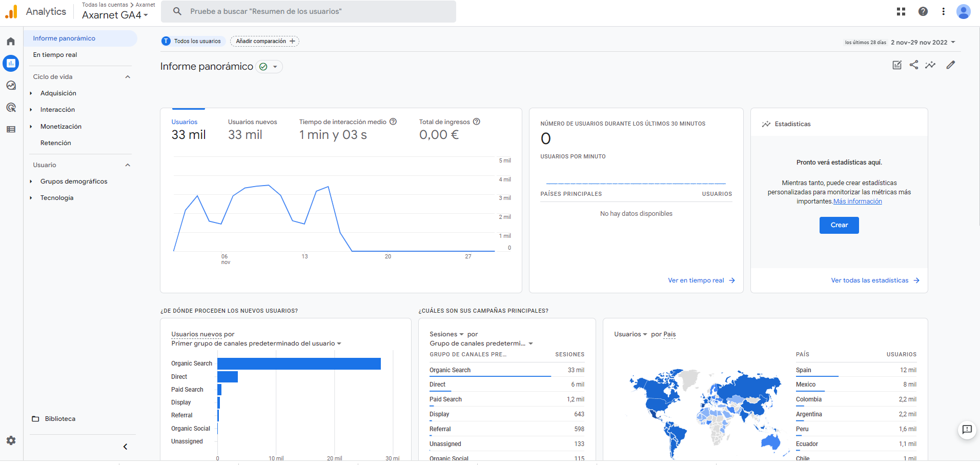Open the chart-edit icon next to sharing
The width and height of the screenshot is (980, 465).
tap(896, 65)
